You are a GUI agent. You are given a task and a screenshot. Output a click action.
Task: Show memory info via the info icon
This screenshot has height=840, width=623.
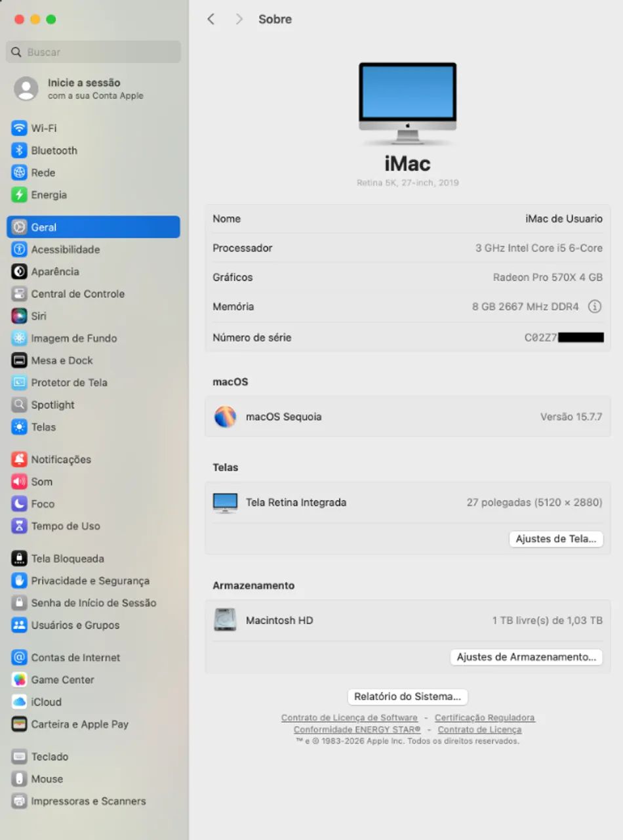(595, 306)
